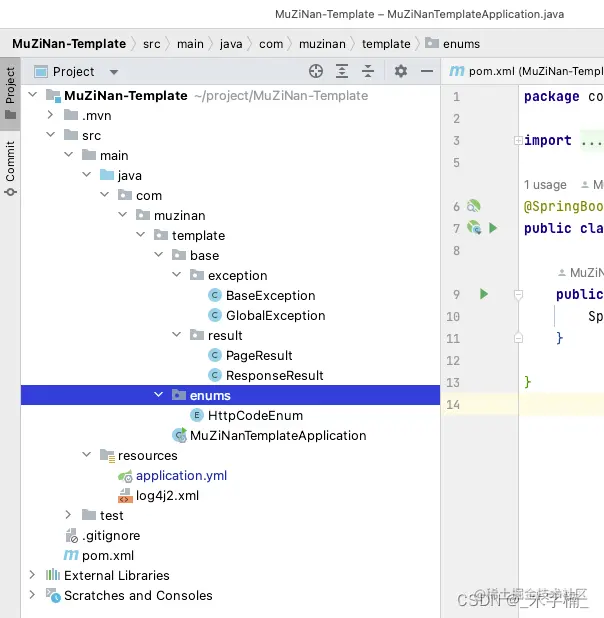Collapse the MuZiNan-Template root node
This screenshot has height=618, width=604.
33,95
